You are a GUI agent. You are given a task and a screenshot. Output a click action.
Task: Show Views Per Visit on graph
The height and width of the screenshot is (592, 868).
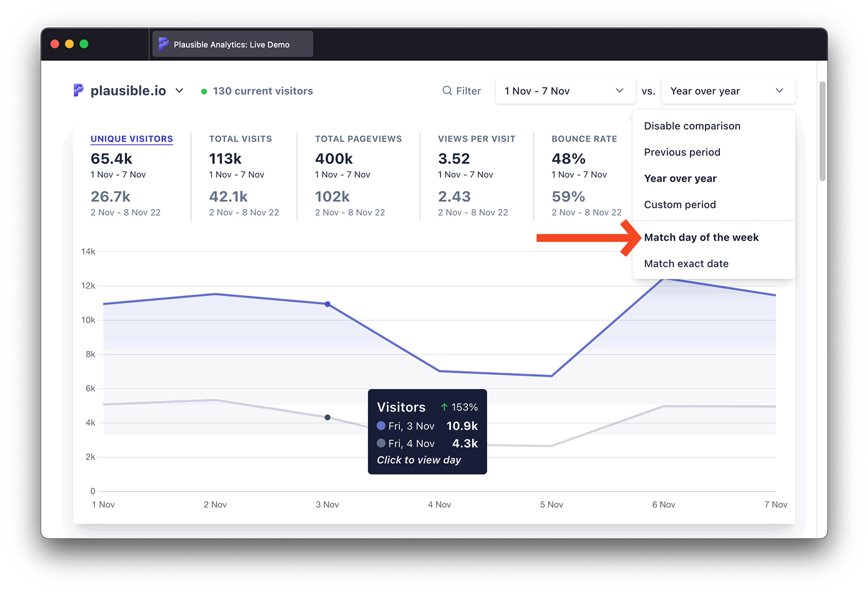click(x=476, y=139)
